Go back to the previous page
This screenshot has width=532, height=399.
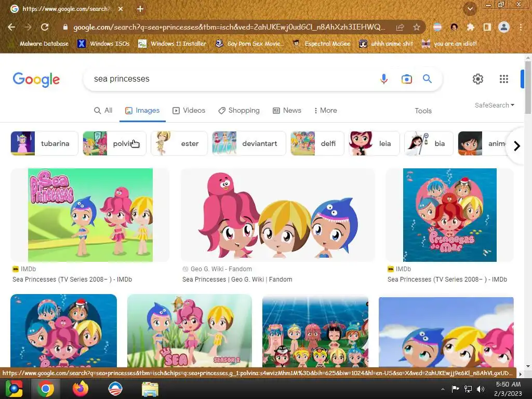11,27
